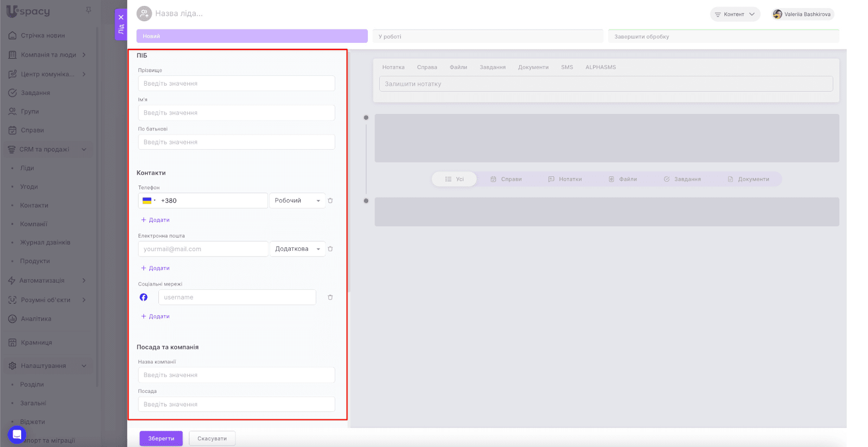Choose the Facebook social network icon

coord(144,297)
